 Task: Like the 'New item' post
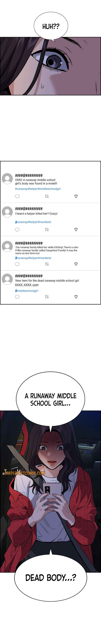76,297
